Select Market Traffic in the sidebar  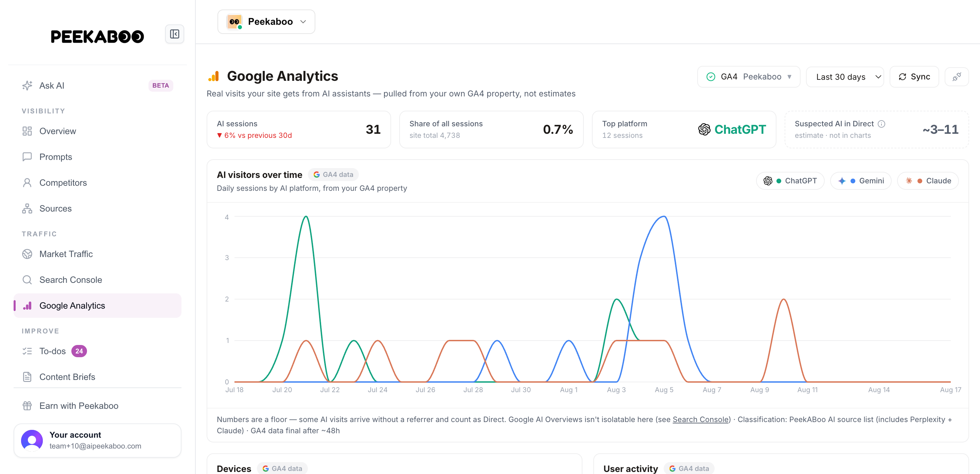(x=98, y=254)
